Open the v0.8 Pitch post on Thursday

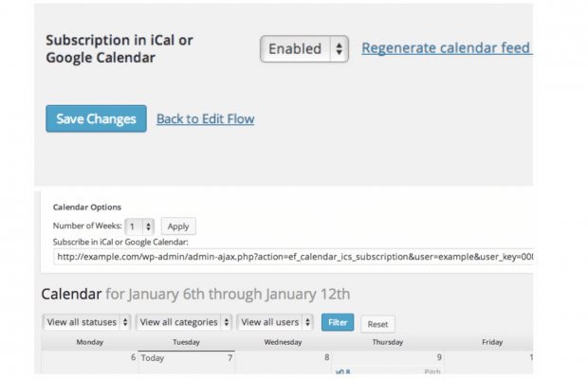(387, 370)
